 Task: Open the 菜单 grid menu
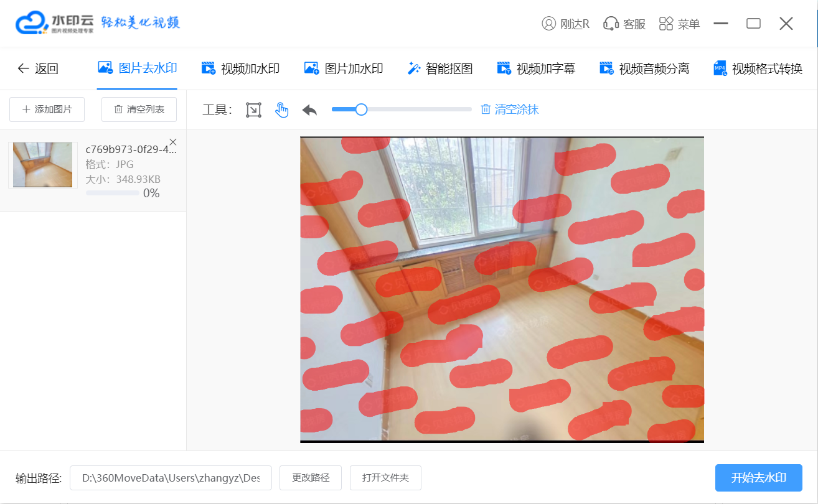679,24
